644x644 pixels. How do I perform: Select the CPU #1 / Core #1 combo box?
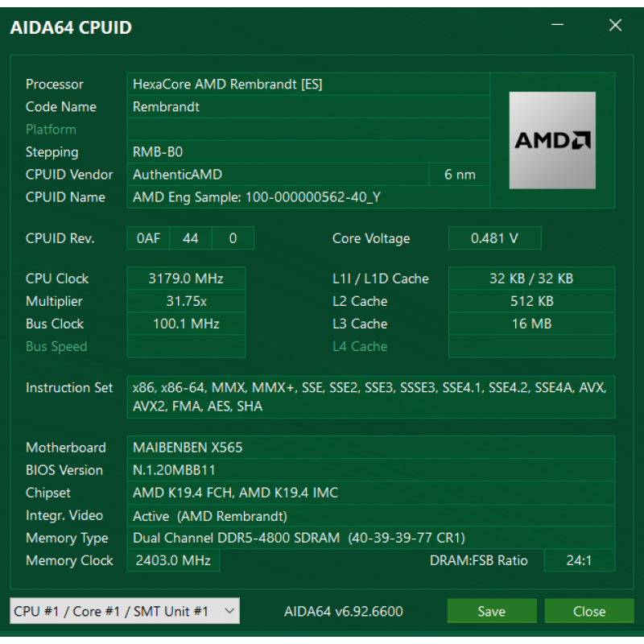(x=125, y=611)
